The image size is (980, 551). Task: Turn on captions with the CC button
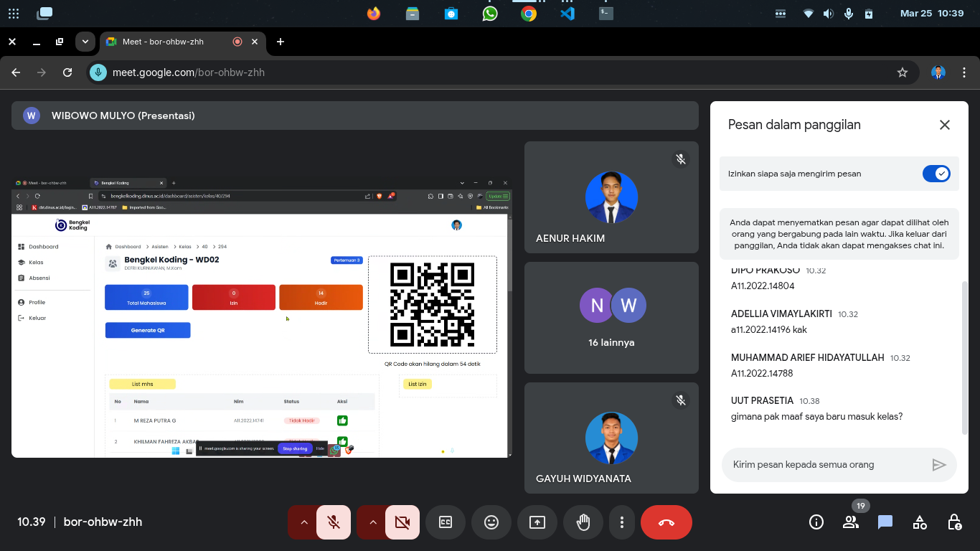click(446, 522)
